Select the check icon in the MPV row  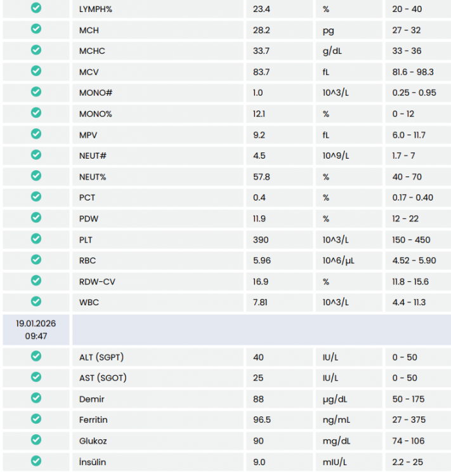point(36,134)
